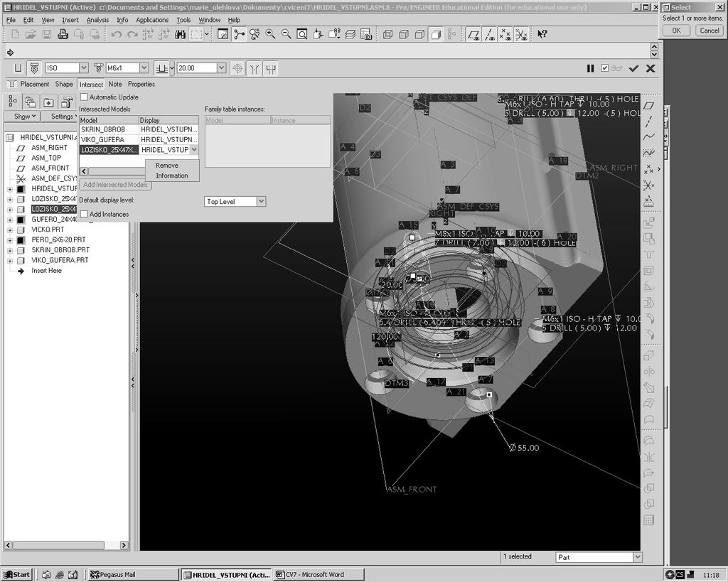This screenshot has height=582, width=728.
Task: Open the Part selection filter dropdown
Action: pos(638,557)
